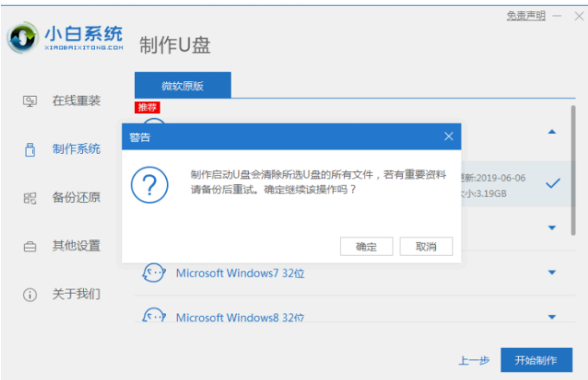Open the 其他设置 sidebar icon
Viewport: 588px width, 380px height.
(x=29, y=246)
